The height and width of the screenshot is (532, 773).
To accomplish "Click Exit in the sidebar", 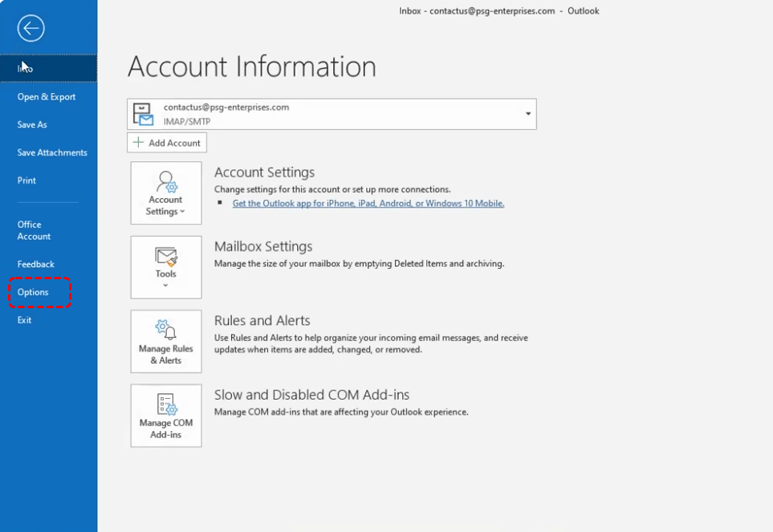I will tap(24, 320).
